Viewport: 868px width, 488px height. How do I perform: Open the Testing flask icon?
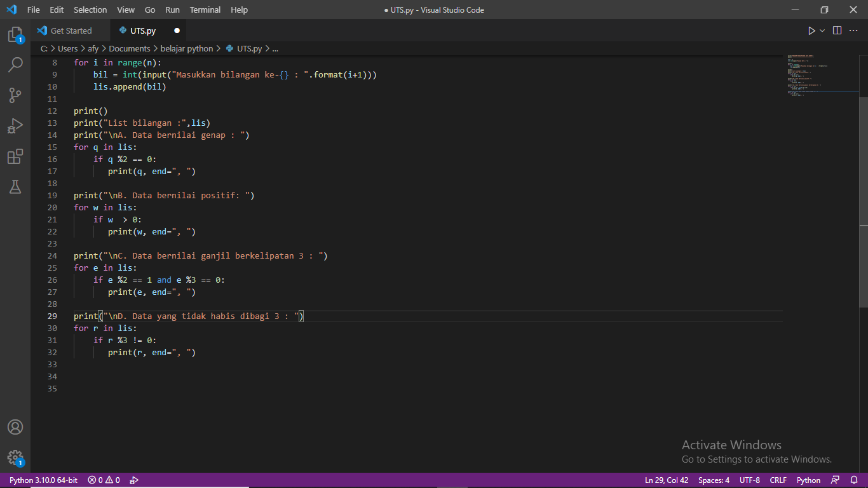(15, 187)
